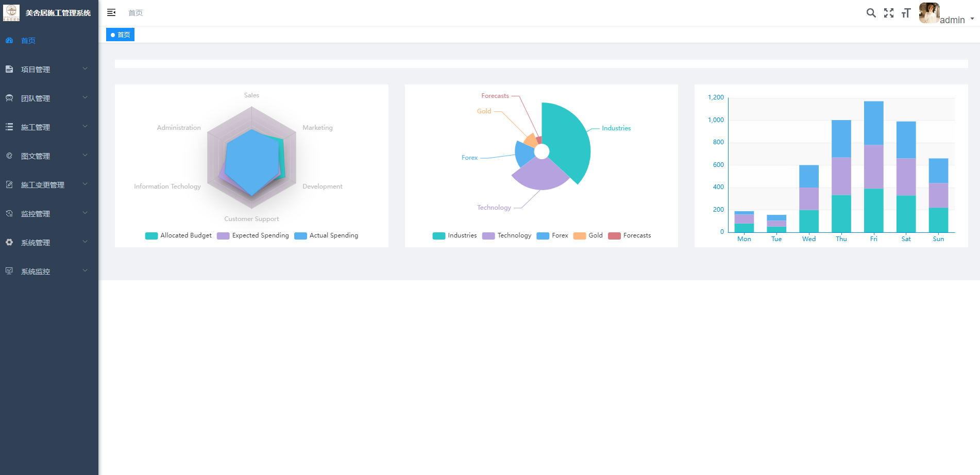The width and height of the screenshot is (980, 475).
Task: Click the blue radar chart polygon
Action: [x=252, y=162]
